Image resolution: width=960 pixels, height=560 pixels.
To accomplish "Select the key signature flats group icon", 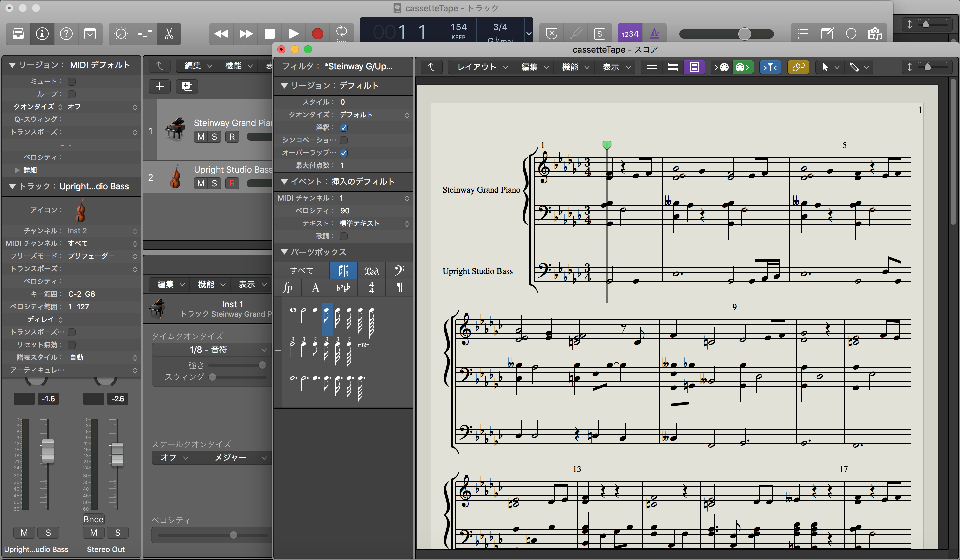I will tap(343, 288).
